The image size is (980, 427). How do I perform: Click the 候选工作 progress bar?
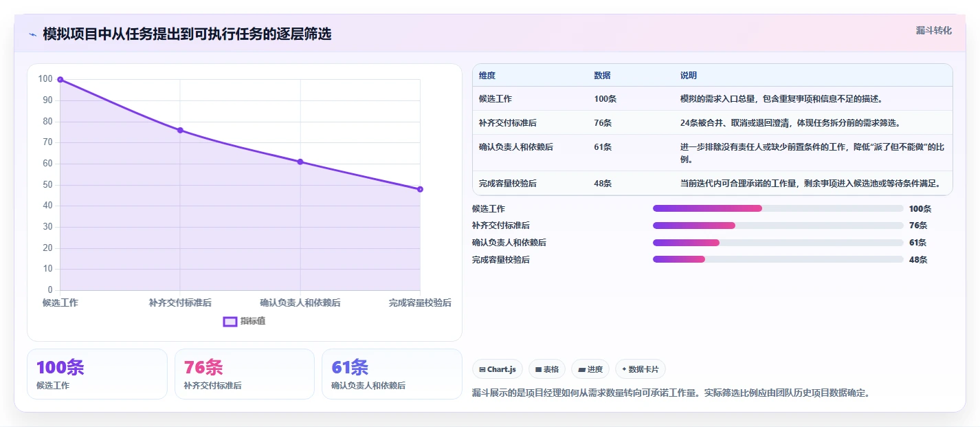(778, 208)
